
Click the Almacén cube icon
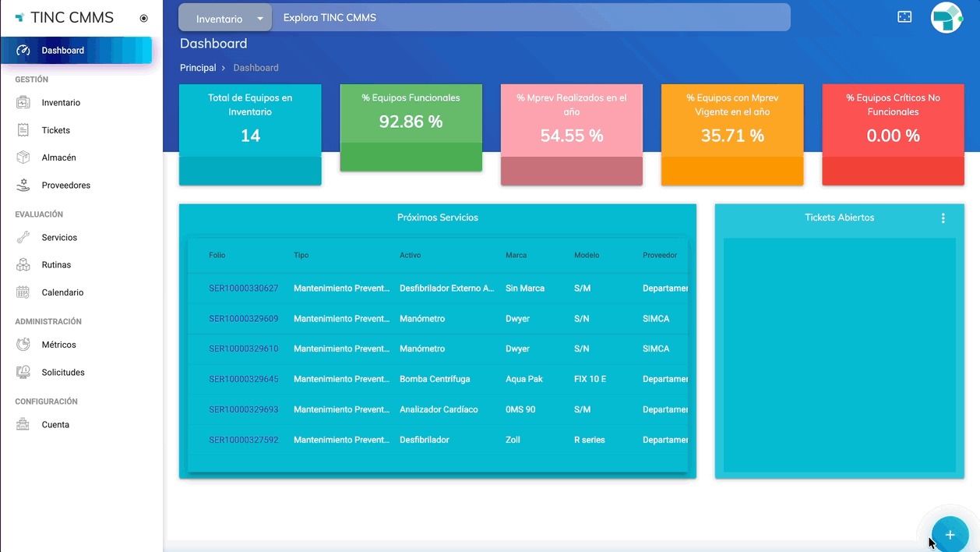pyautogui.click(x=23, y=157)
